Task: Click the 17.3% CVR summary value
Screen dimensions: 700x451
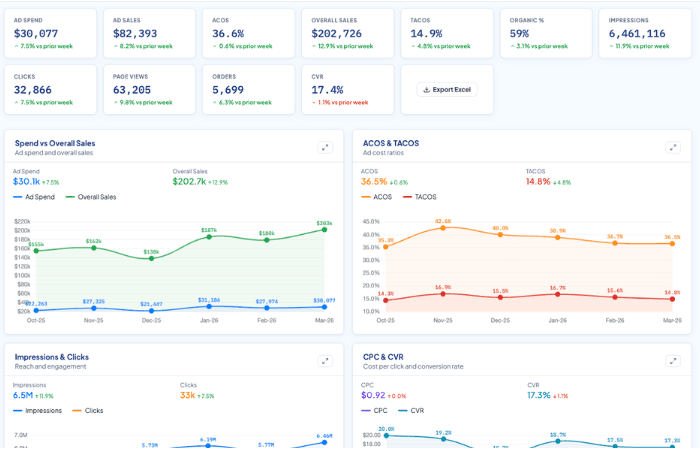Action: click(x=539, y=395)
